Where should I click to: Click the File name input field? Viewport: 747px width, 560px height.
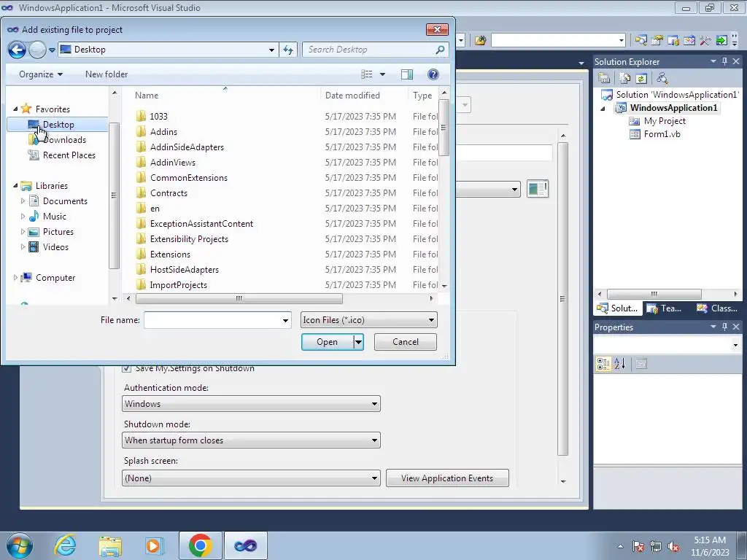pos(212,320)
